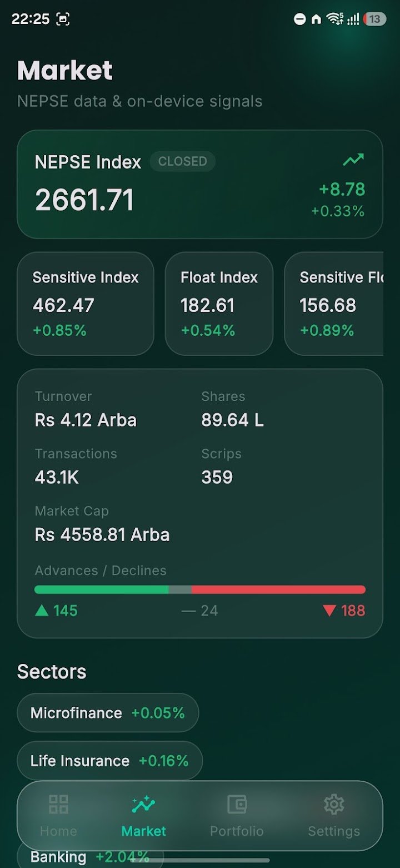
Task: Open the Sensitive Index card
Action: pyautogui.click(x=86, y=304)
